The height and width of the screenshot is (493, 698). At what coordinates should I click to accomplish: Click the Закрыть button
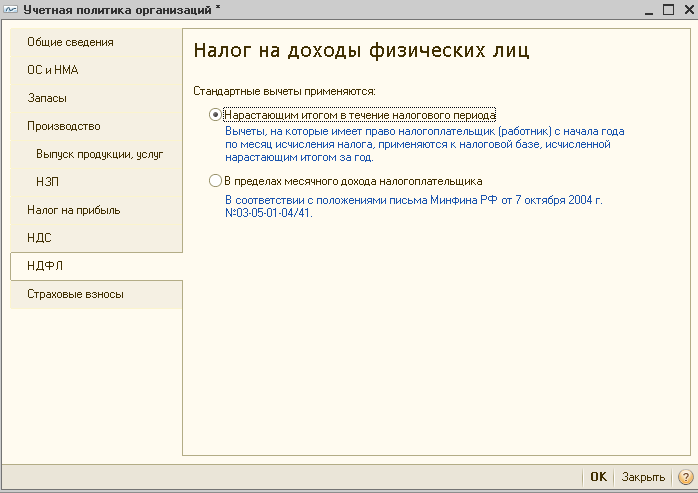coord(643,477)
